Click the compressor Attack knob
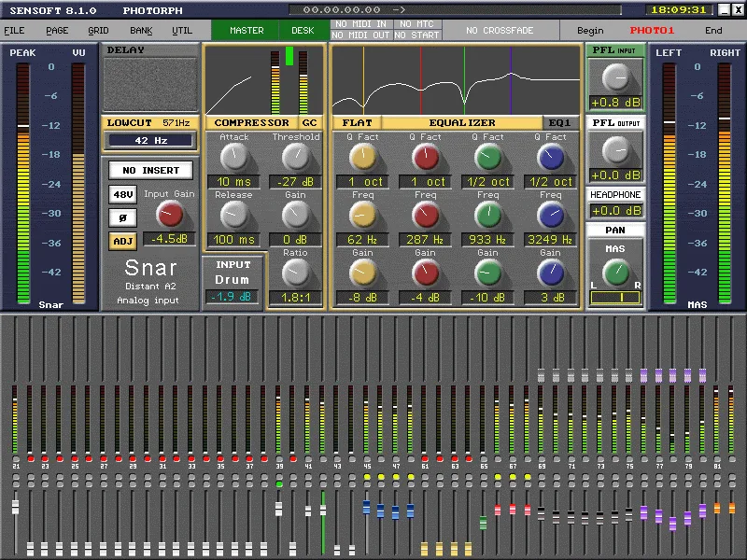The height and width of the screenshot is (560, 747). 234,157
